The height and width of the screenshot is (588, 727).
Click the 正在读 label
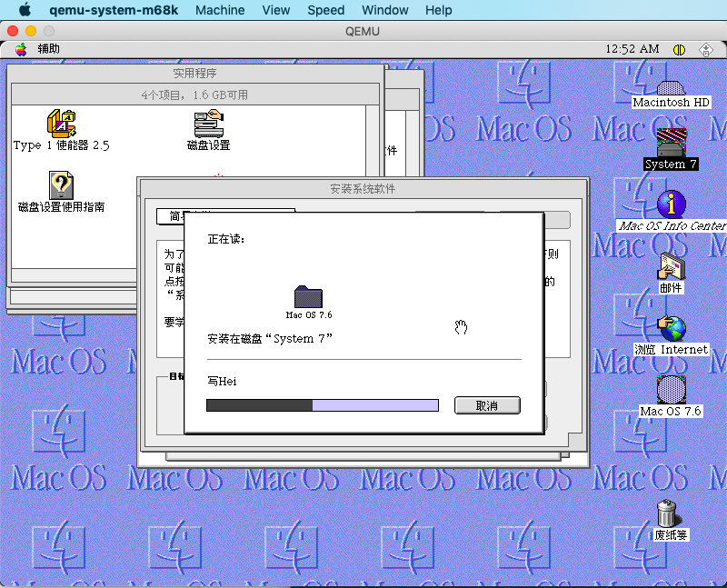225,239
